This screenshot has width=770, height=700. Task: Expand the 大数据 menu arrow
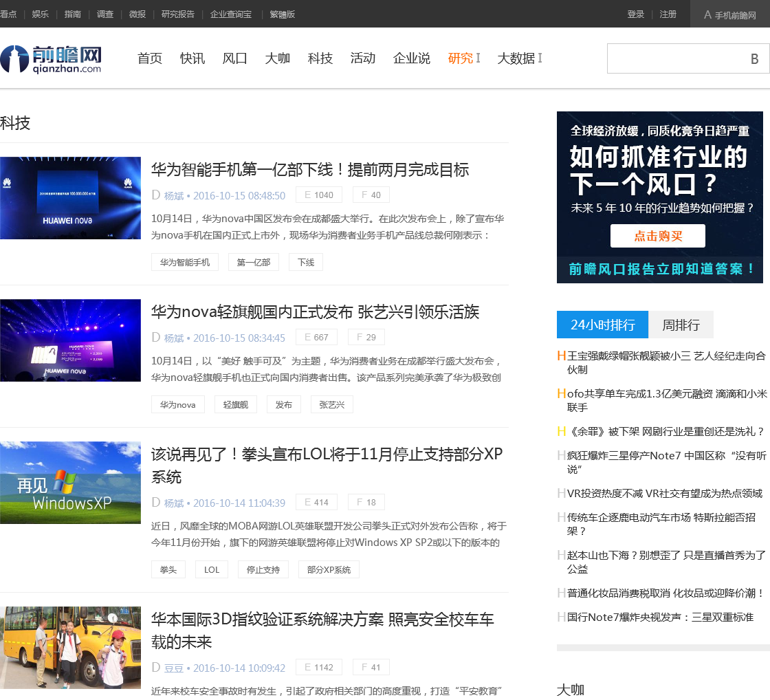(x=540, y=58)
